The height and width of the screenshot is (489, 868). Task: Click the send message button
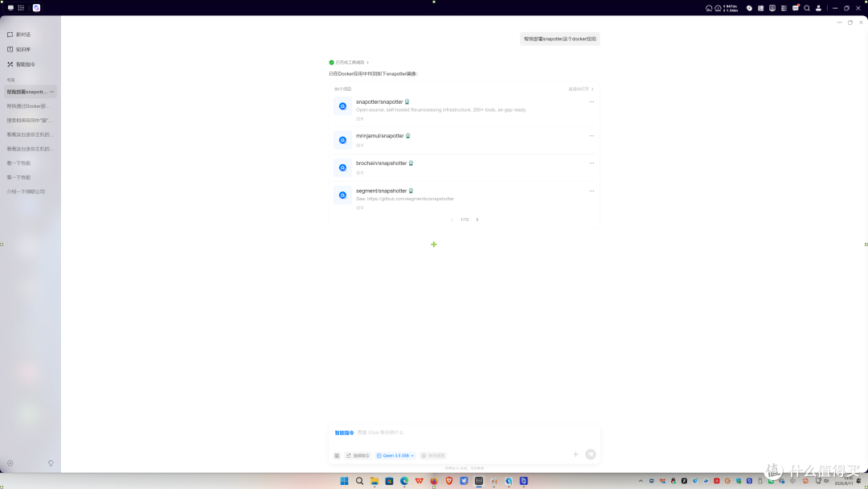point(591,454)
